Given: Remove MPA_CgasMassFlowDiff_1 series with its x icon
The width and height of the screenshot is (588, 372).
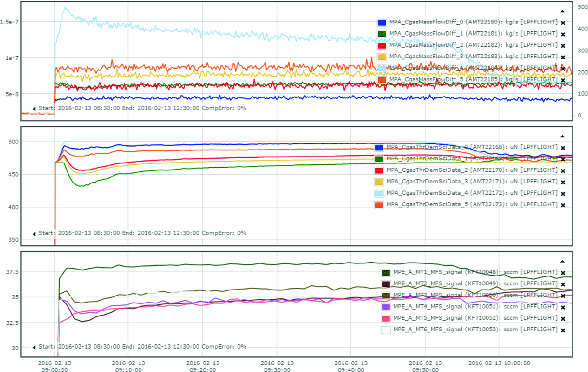Looking at the screenshot, I should [x=563, y=34].
